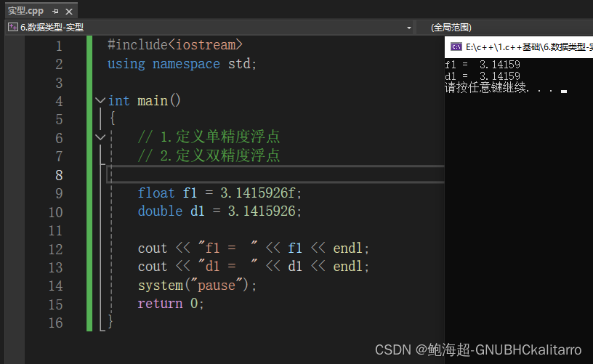Screen dimensions: 593x364
Task: Click the project icon beside 6.数据类型-实型
Action: pos(13,27)
